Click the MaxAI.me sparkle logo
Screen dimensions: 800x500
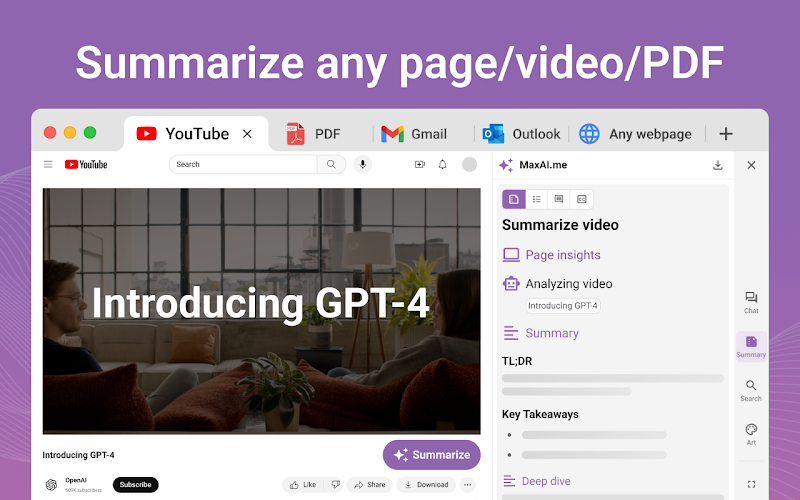tap(506, 165)
